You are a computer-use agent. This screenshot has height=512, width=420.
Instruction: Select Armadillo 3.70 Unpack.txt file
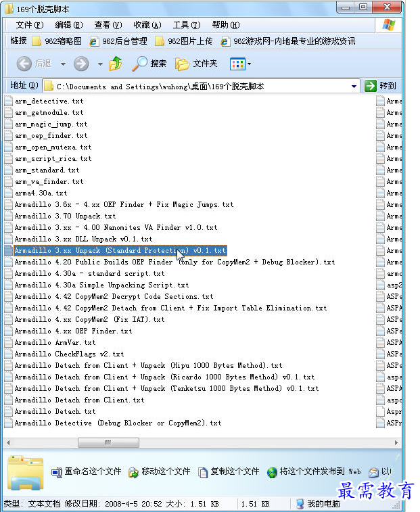pyautogui.click(x=65, y=216)
